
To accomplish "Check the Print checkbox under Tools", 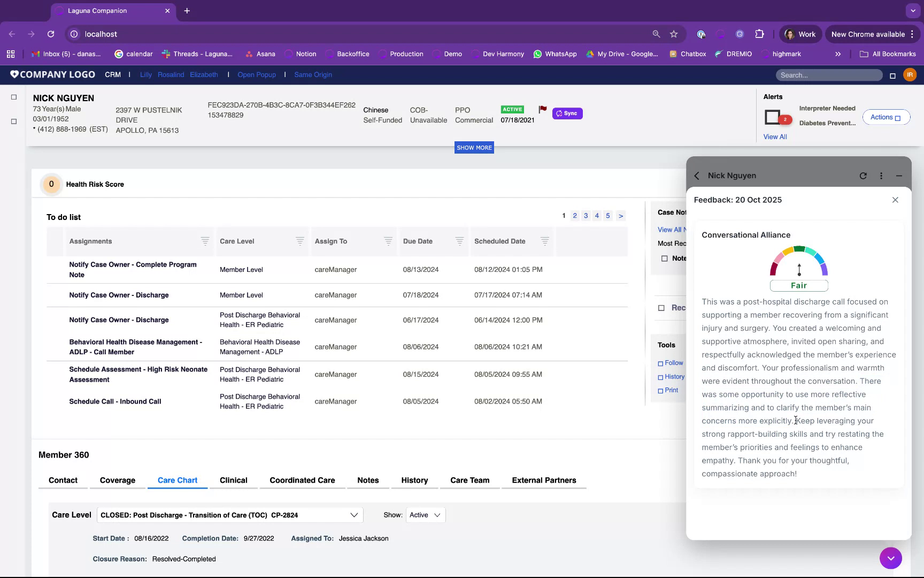I will click(661, 390).
